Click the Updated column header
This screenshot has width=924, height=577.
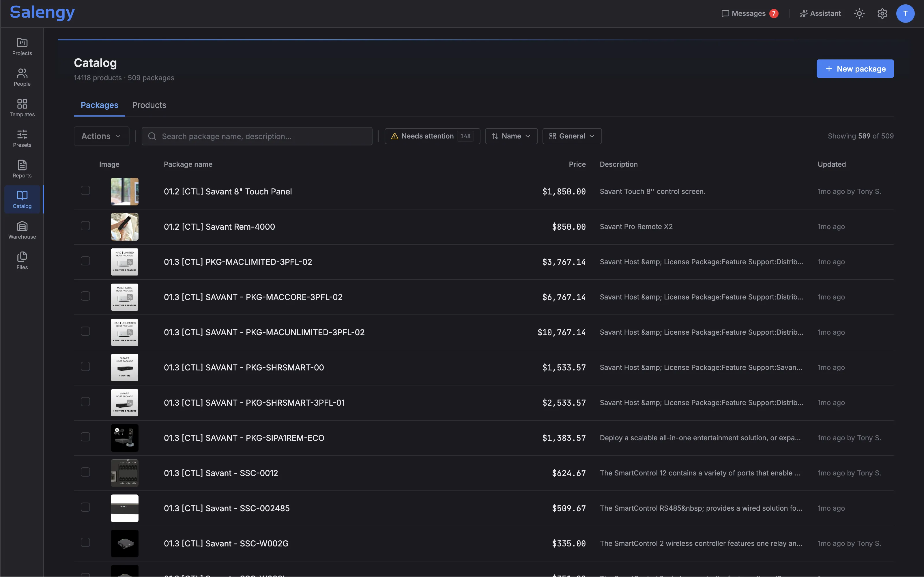pyautogui.click(x=831, y=164)
